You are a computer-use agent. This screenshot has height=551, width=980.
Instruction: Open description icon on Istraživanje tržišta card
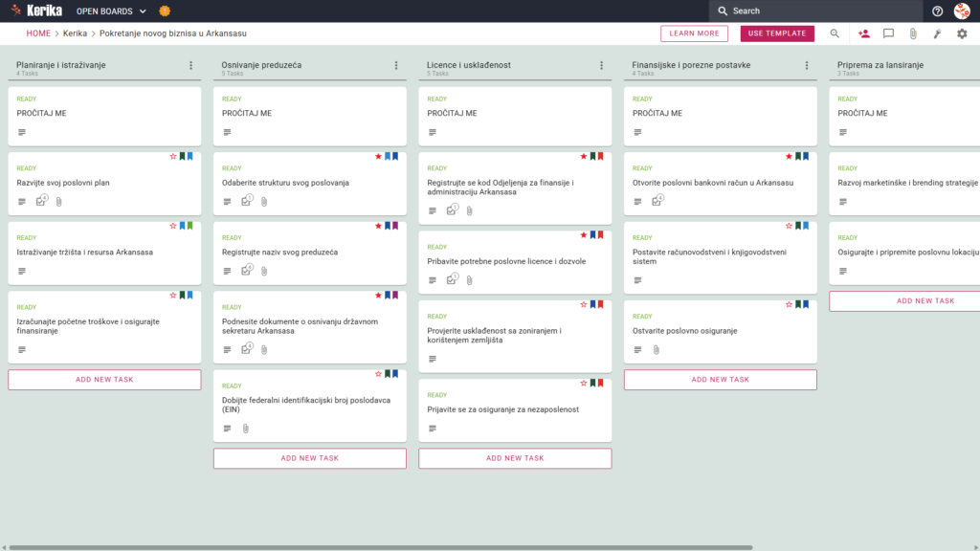click(22, 271)
